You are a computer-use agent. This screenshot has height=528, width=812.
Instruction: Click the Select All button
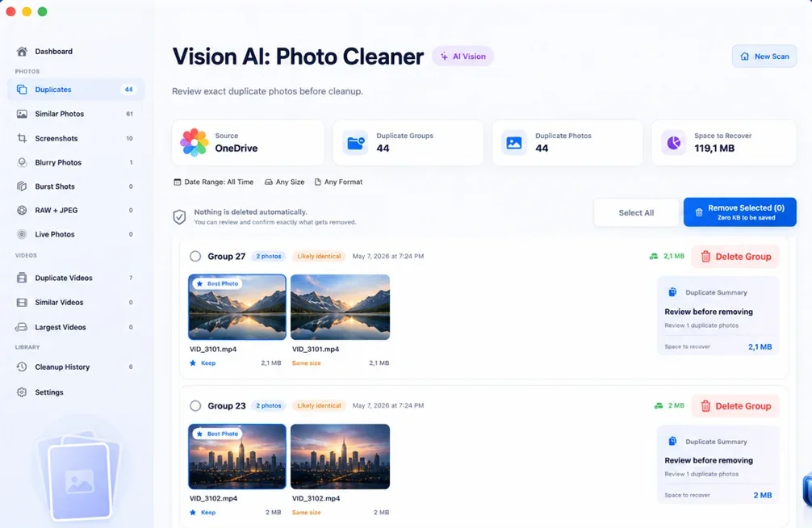coord(636,212)
